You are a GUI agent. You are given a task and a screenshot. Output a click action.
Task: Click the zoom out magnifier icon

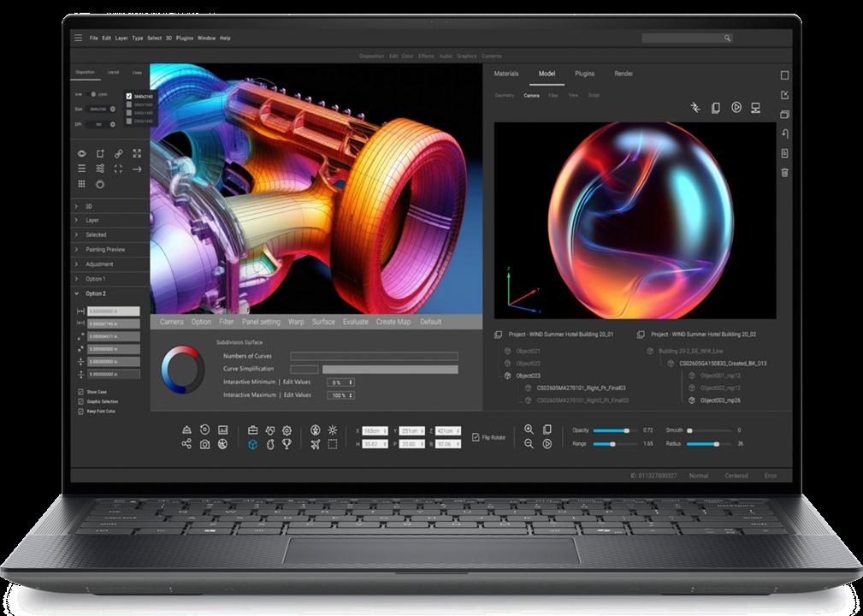[529, 444]
